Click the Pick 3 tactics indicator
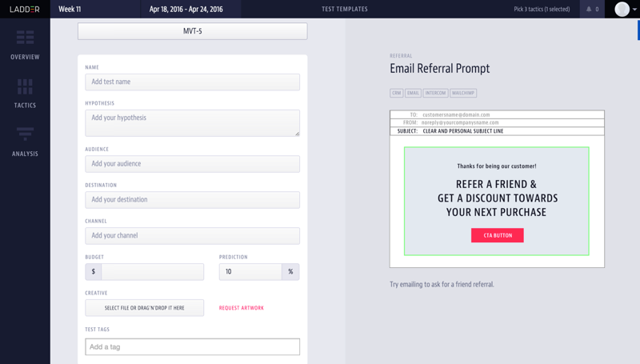This screenshot has height=364, width=640. point(542,9)
